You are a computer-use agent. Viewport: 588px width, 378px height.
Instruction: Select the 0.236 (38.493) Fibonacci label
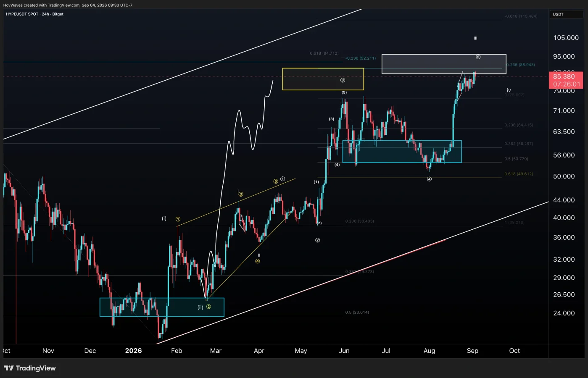[x=359, y=221]
